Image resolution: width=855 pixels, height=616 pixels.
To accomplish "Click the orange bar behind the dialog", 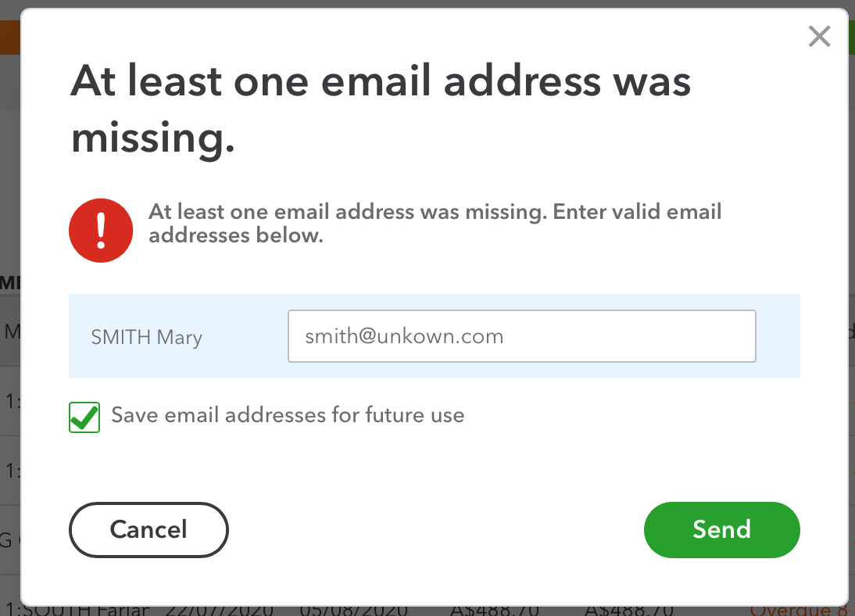I will tap(9, 38).
